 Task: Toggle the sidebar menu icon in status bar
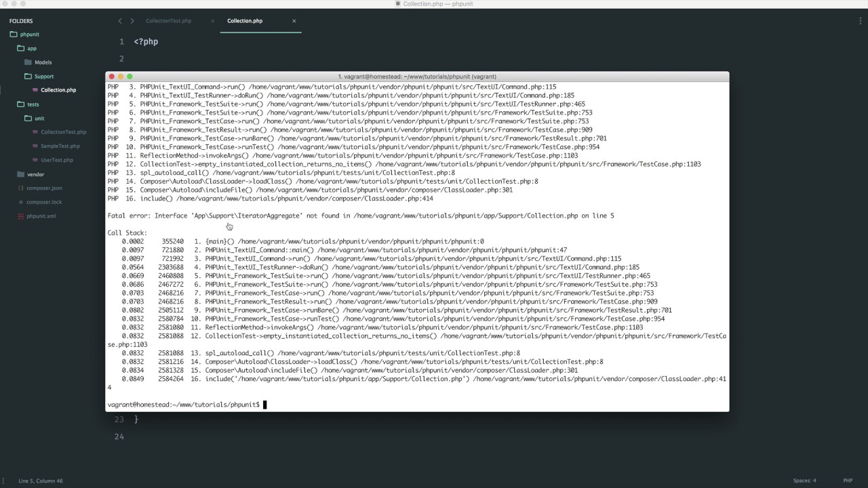click(5, 481)
